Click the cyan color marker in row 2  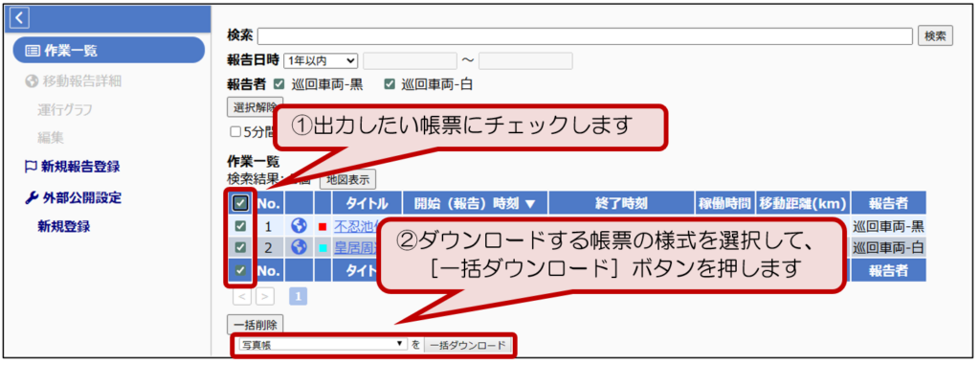click(x=323, y=248)
